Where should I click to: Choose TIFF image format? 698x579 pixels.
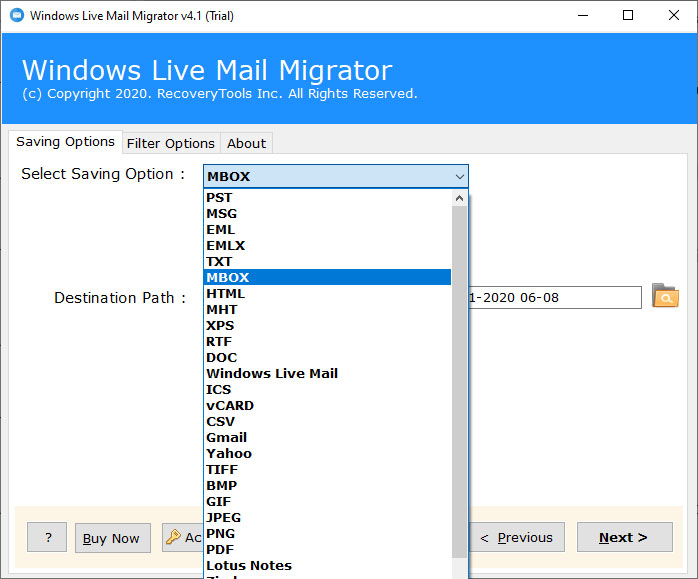pos(327,470)
